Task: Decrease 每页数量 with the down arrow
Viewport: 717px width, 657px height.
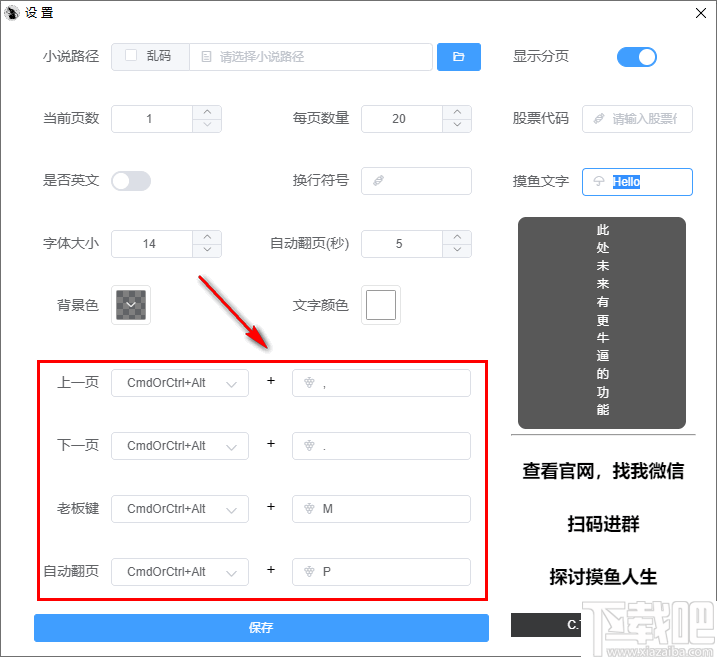Action: click(x=457, y=125)
